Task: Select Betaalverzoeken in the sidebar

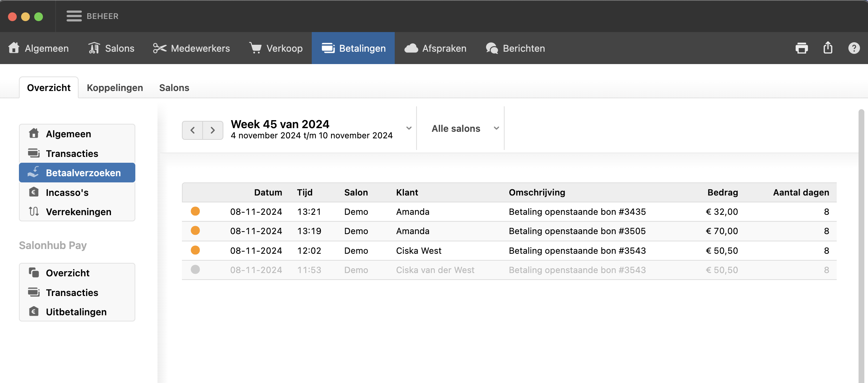Action: click(x=77, y=173)
